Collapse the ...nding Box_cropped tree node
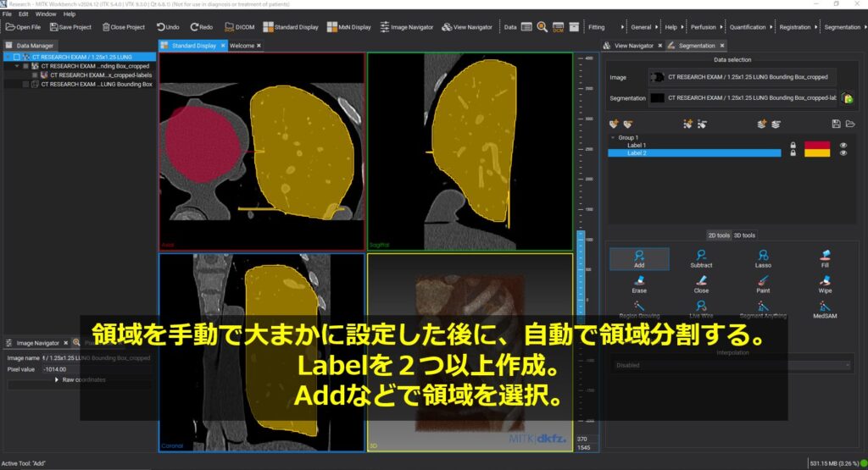 [17, 66]
